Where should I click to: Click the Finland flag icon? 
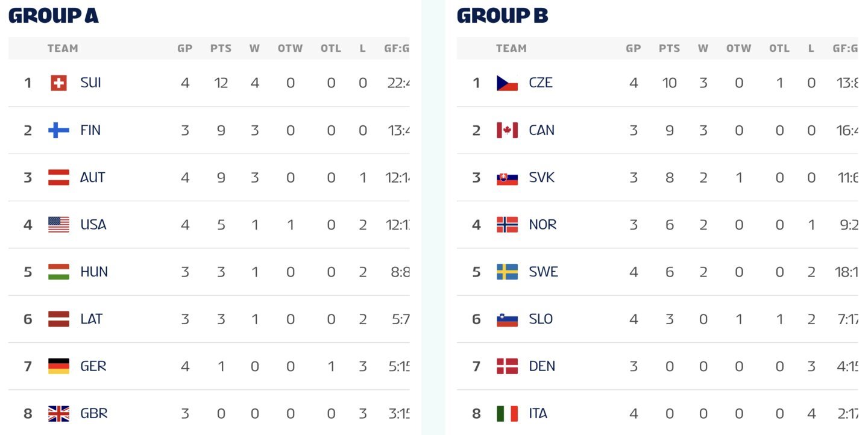[58, 130]
